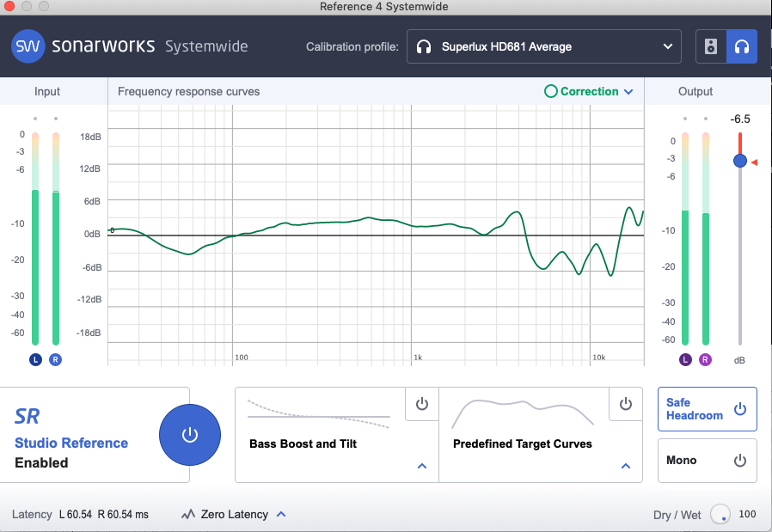Toggle Predefined Target Curves power
Viewport: 772px width, 532px height.
(626, 404)
